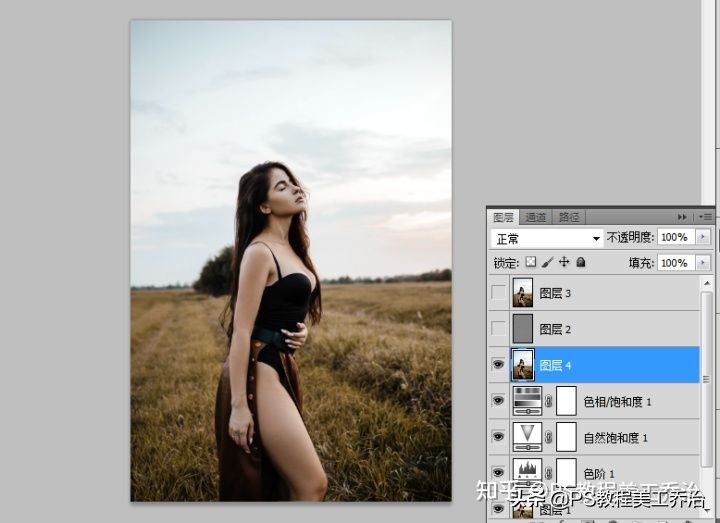Select the 图层 2 gray thumbnail
Screen dimensions: 720x523
click(523, 328)
